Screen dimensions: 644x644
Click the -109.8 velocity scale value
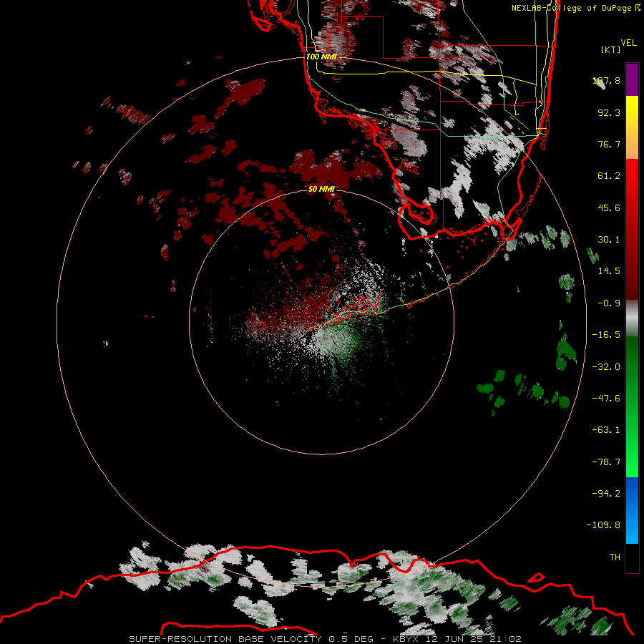click(x=603, y=525)
